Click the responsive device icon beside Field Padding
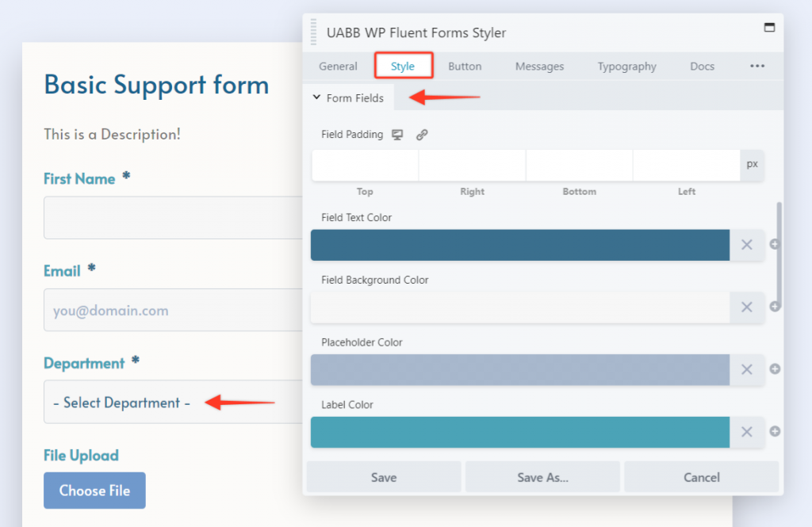The width and height of the screenshot is (812, 527). point(397,134)
